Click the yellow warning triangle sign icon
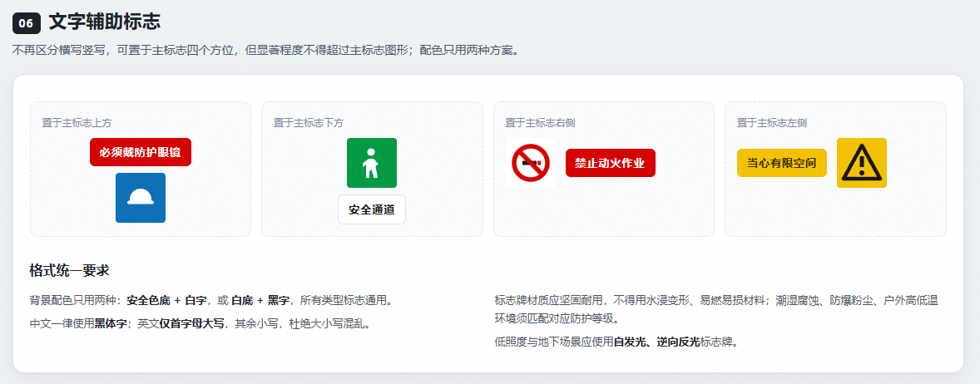Image resolution: width=980 pixels, height=384 pixels. click(x=862, y=163)
